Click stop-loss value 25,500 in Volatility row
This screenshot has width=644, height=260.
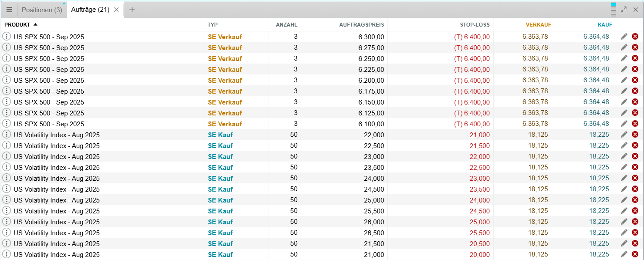479,233
